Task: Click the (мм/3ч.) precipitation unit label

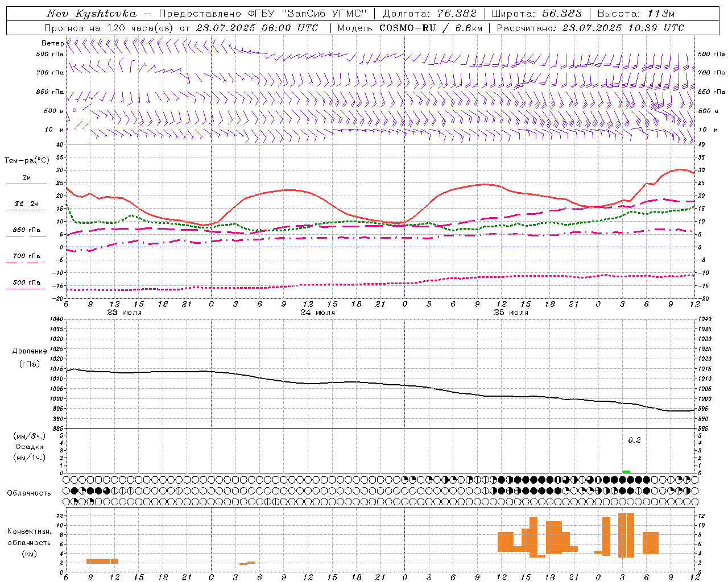Action: click(30, 436)
